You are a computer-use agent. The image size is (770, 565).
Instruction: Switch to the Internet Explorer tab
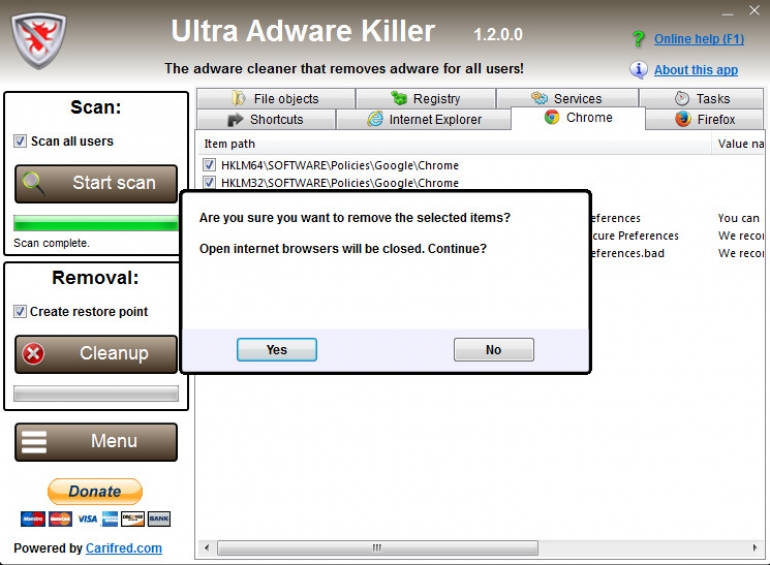[x=424, y=119]
